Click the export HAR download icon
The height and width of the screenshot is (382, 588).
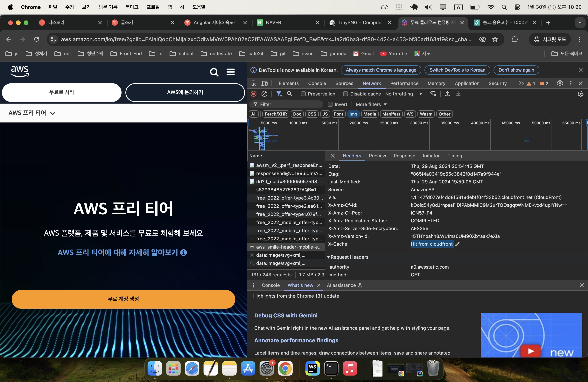tap(458, 94)
